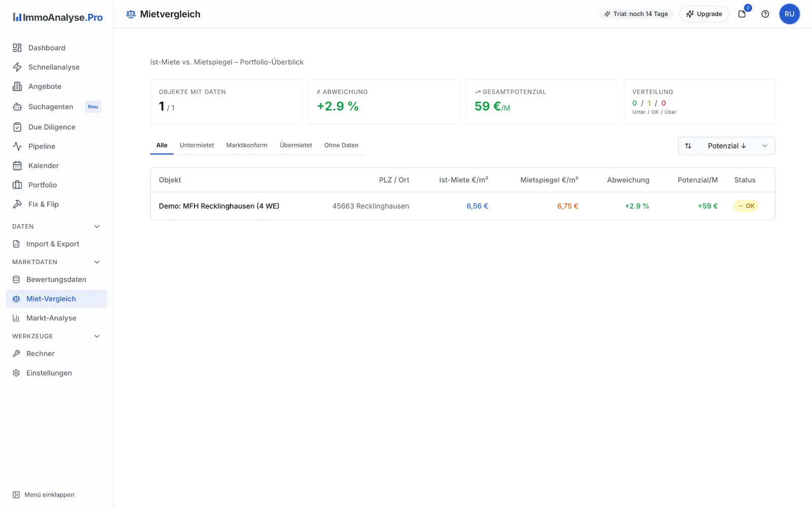Show the Ohne Daten tab
The width and height of the screenshot is (812, 508).
tap(341, 145)
